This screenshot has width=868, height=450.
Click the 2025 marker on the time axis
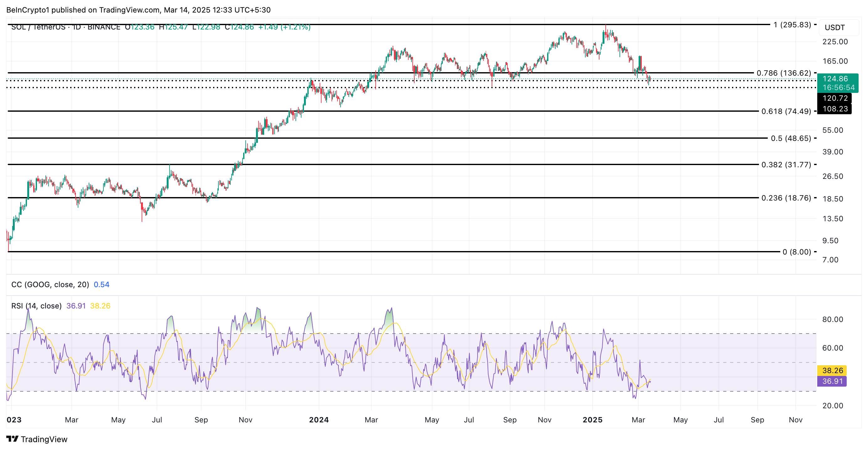(592, 420)
